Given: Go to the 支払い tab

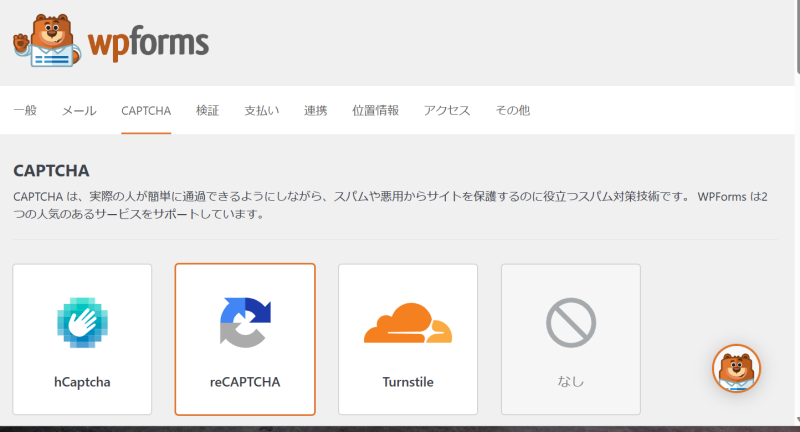Looking at the screenshot, I should [262, 110].
